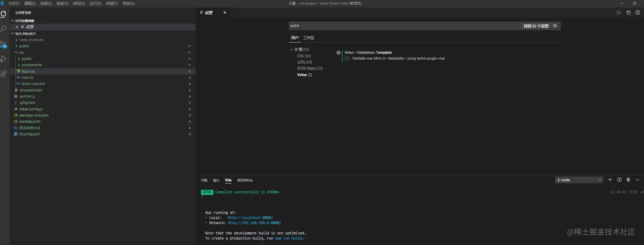Open settings JSON file icon

click(628, 13)
